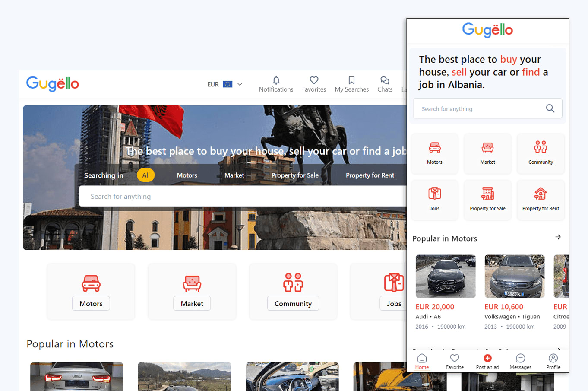This screenshot has height=391, width=588.
Task: Click the desktop Community category button
Action: click(x=293, y=303)
